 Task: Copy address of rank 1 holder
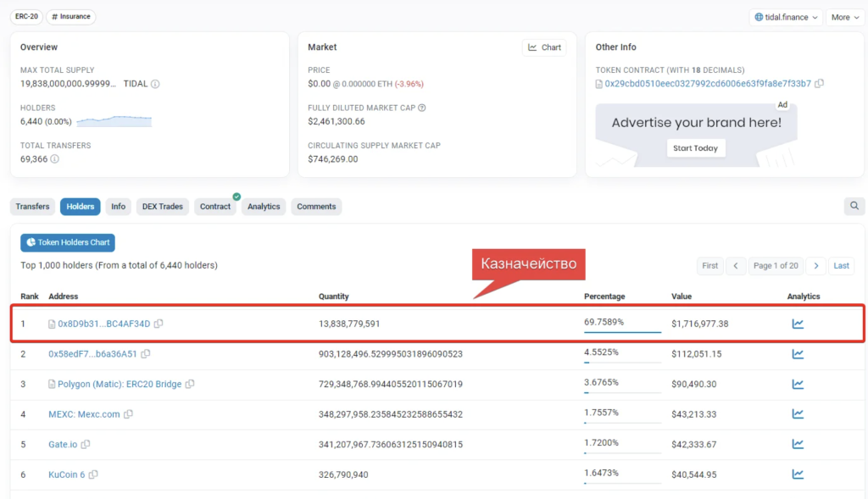(x=159, y=324)
